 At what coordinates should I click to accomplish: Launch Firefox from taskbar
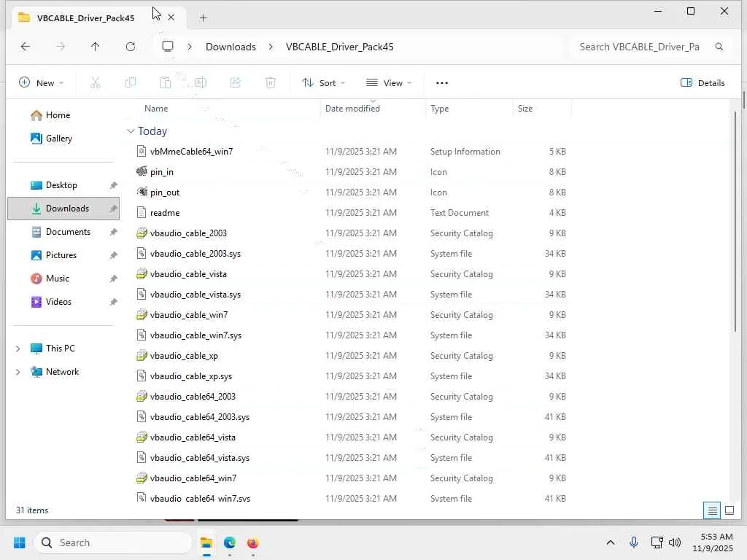(x=253, y=542)
